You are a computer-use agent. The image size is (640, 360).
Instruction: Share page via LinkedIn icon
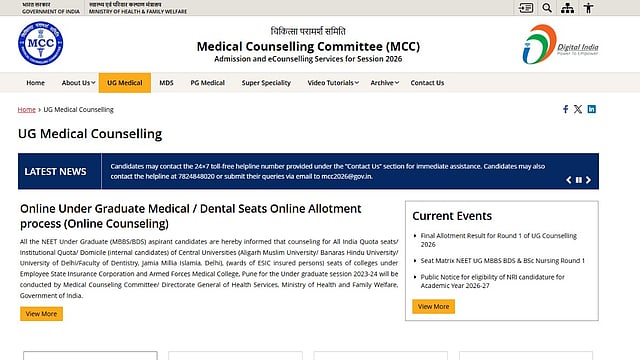click(591, 109)
